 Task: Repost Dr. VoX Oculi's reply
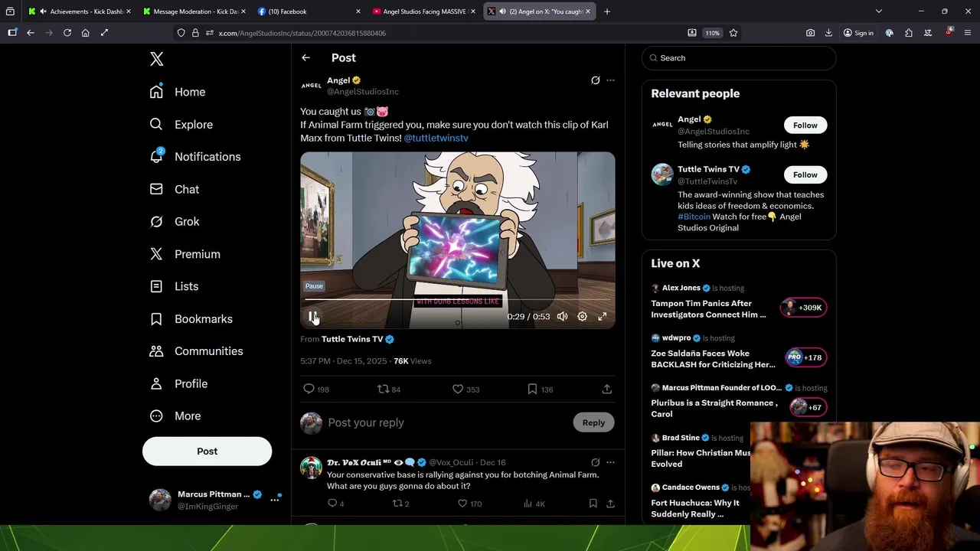tap(400, 504)
